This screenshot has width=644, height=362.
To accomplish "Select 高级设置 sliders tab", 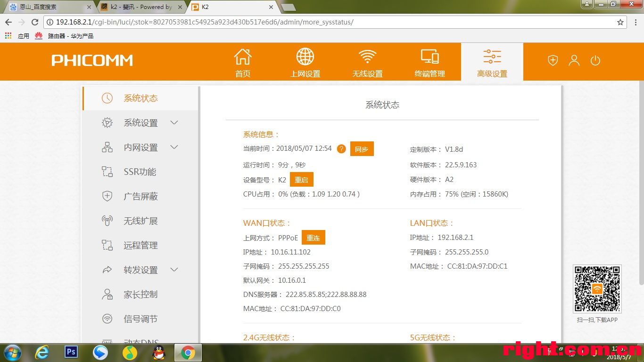I will point(492,62).
